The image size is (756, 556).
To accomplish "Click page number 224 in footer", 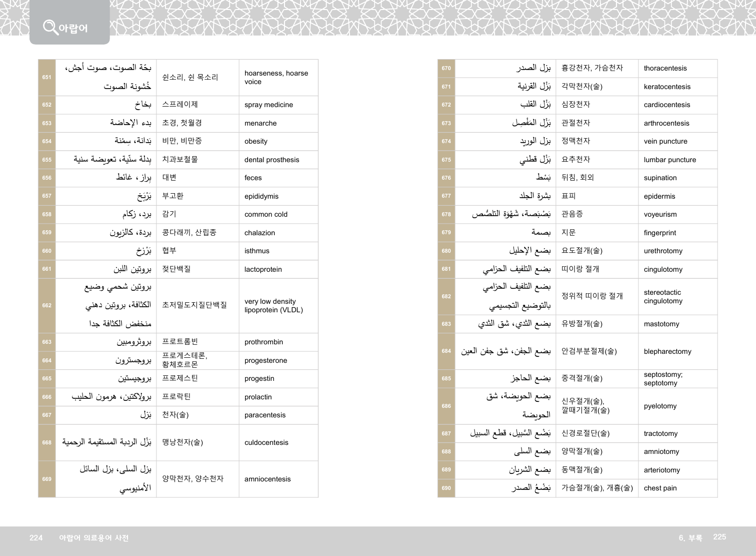I will pyautogui.click(x=36, y=538).
